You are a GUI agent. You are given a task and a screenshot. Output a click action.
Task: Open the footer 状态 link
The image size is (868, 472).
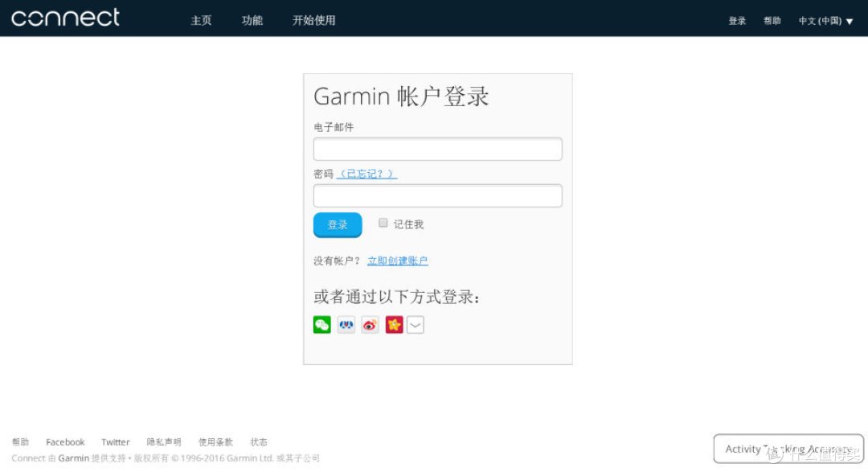click(x=259, y=442)
